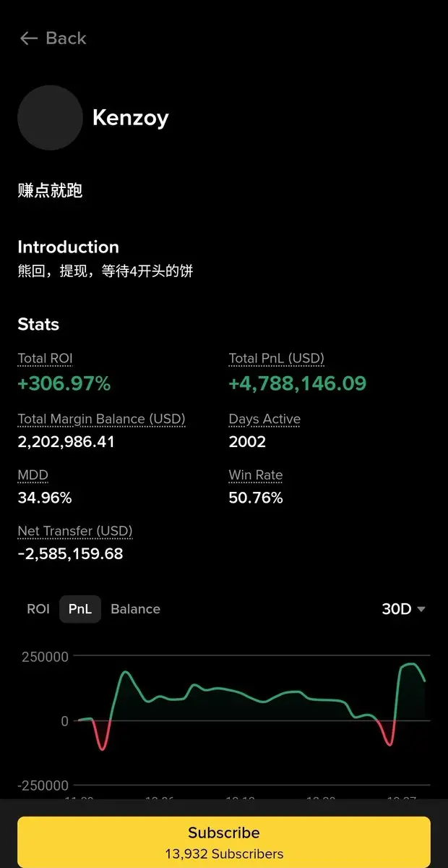
Task: View Total ROI definition tooltip
Action: [45, 358]
